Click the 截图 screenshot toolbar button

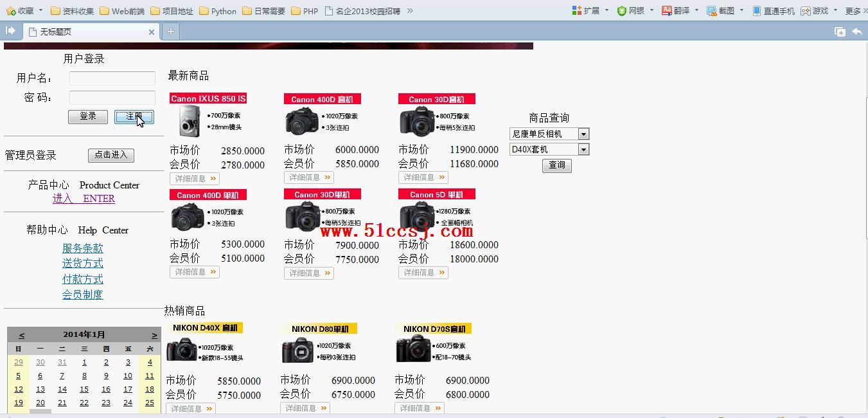click(x=721, y=11)
